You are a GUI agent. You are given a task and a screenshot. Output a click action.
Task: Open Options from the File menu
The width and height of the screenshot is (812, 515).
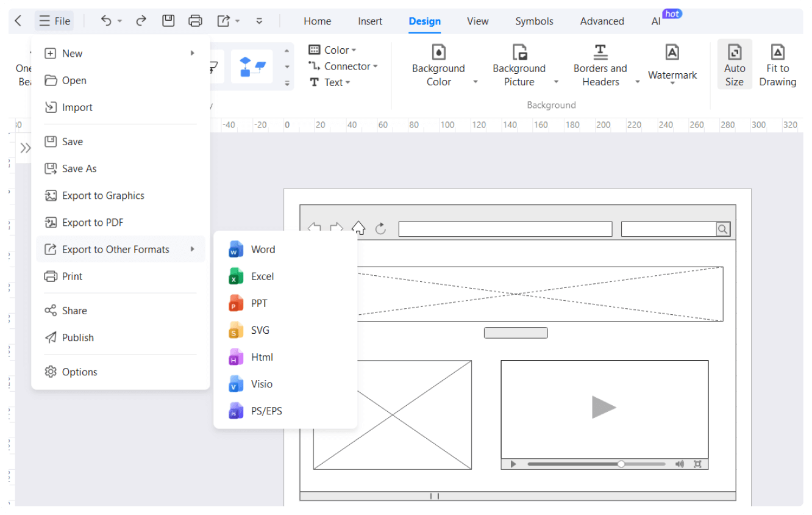[121, 372]
